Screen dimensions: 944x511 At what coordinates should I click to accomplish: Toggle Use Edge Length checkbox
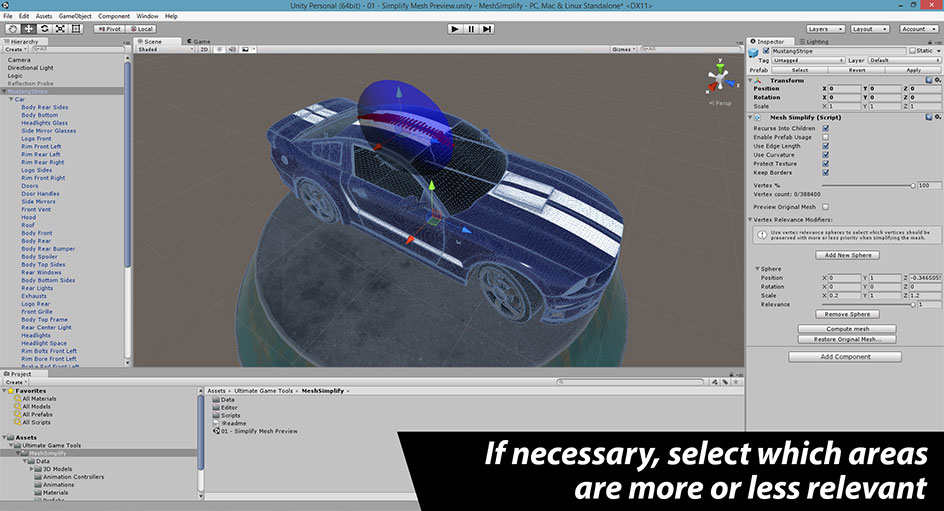pos(825,146)
